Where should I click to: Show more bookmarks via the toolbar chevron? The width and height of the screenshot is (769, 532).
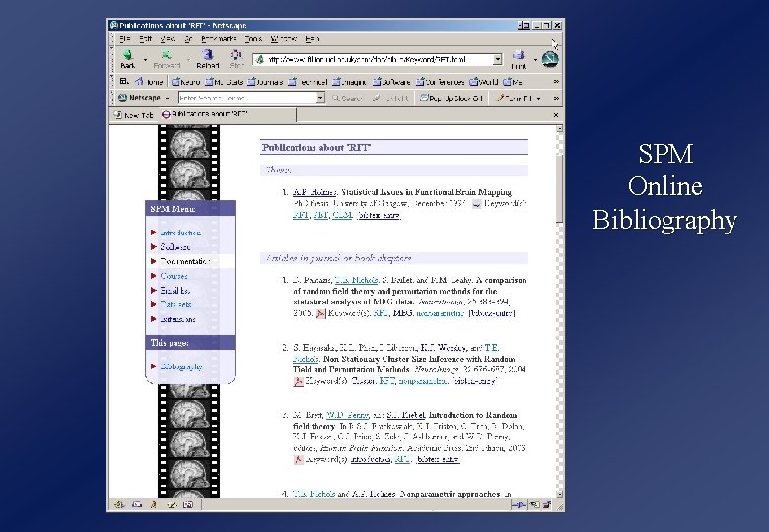tap(556, 82)
